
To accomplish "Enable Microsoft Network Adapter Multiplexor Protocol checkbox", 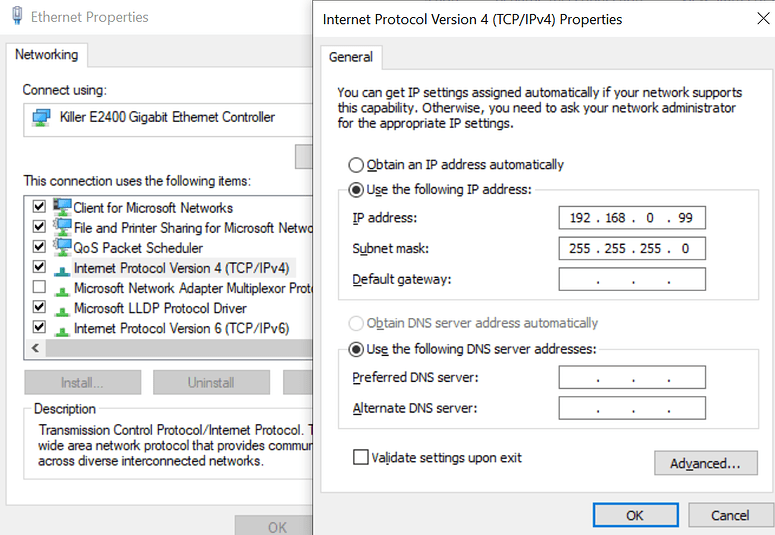I will pos(39,288).
